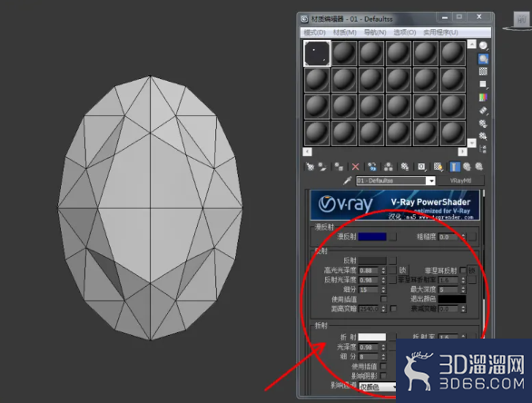532x403 pixels.
Task: Toggle the Show End Result icon
Action: point(455,167)
